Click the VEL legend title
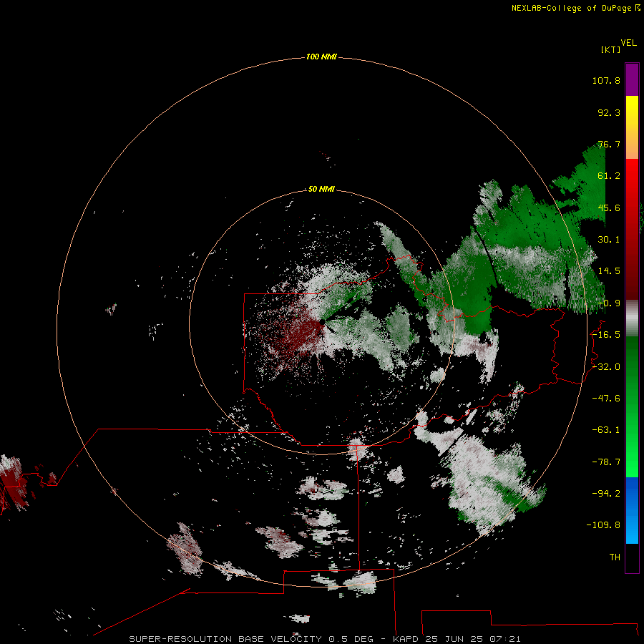The height and width of the screenshot is (644, 644). 628,43
